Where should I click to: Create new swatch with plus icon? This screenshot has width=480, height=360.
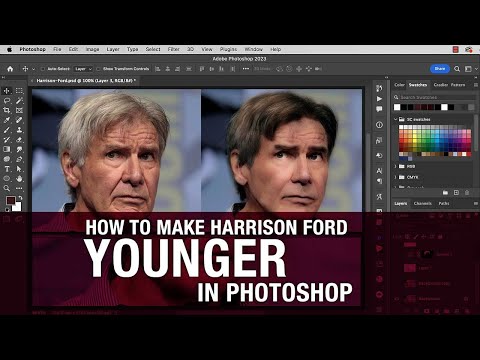coord(456,193)
